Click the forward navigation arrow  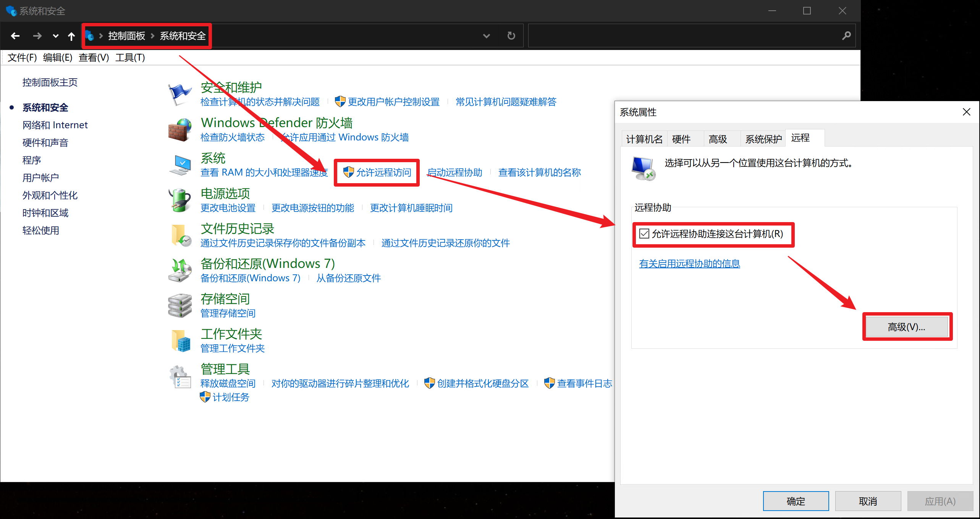tap(37, 36)
